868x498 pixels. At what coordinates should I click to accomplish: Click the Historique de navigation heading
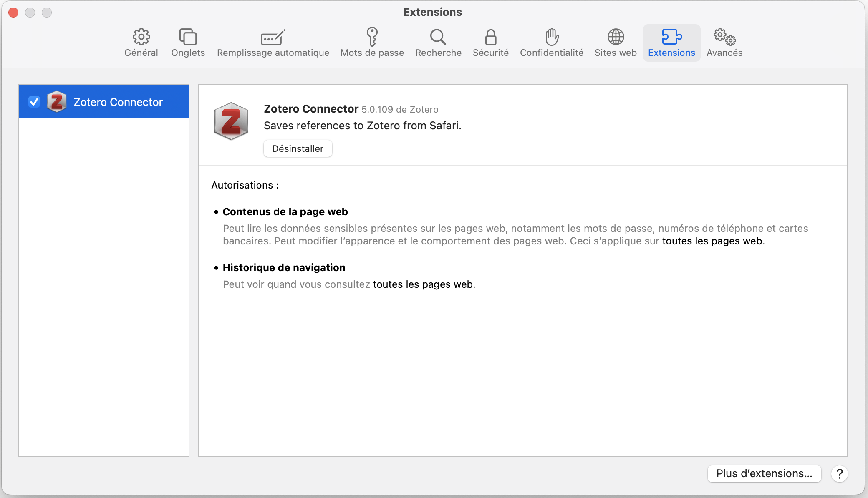point(284,268)
